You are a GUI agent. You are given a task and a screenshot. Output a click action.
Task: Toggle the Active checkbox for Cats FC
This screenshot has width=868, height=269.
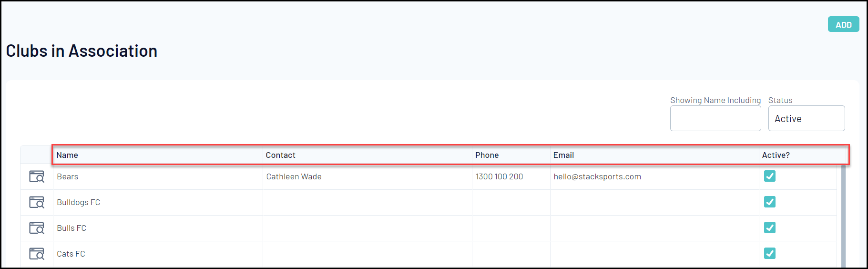tap(770, 253)
